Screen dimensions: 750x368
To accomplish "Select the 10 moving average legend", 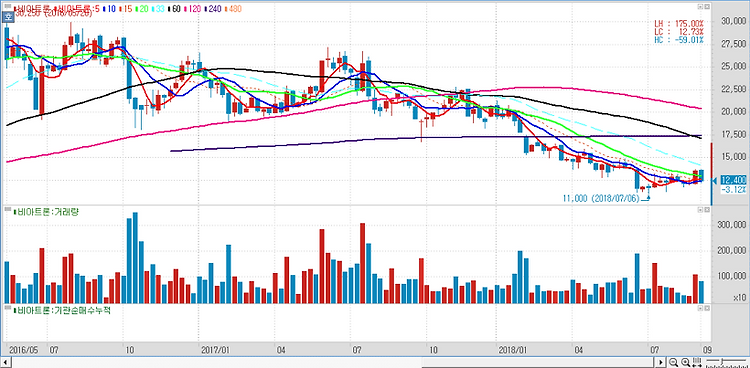I will [x=109, y=9].
